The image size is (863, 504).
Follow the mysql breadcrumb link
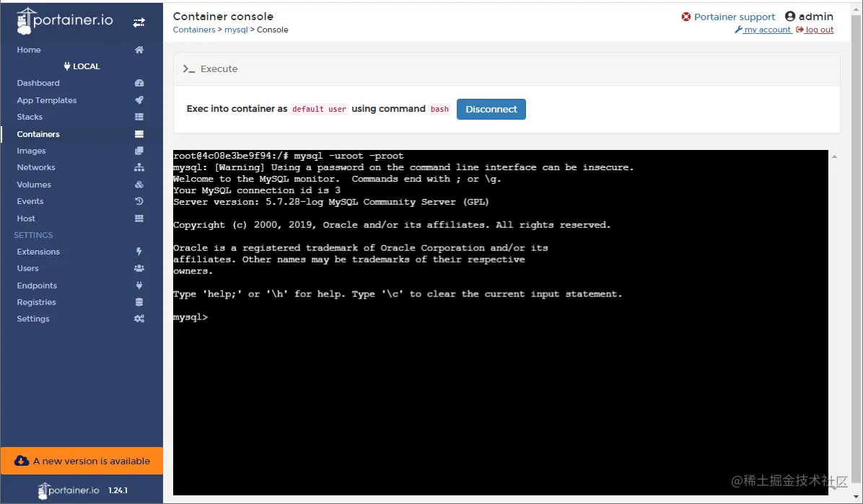(x=236, y=30)
